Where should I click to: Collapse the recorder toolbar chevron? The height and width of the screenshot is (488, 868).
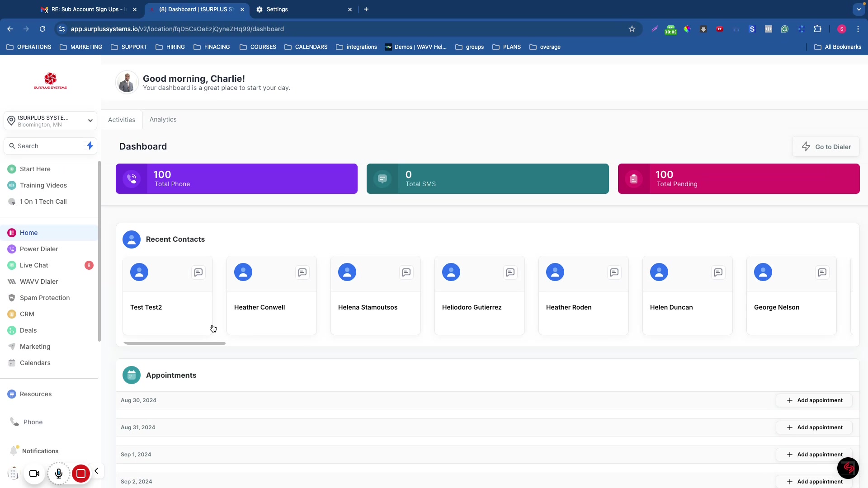pyautogui.click(x=96, y=471)
